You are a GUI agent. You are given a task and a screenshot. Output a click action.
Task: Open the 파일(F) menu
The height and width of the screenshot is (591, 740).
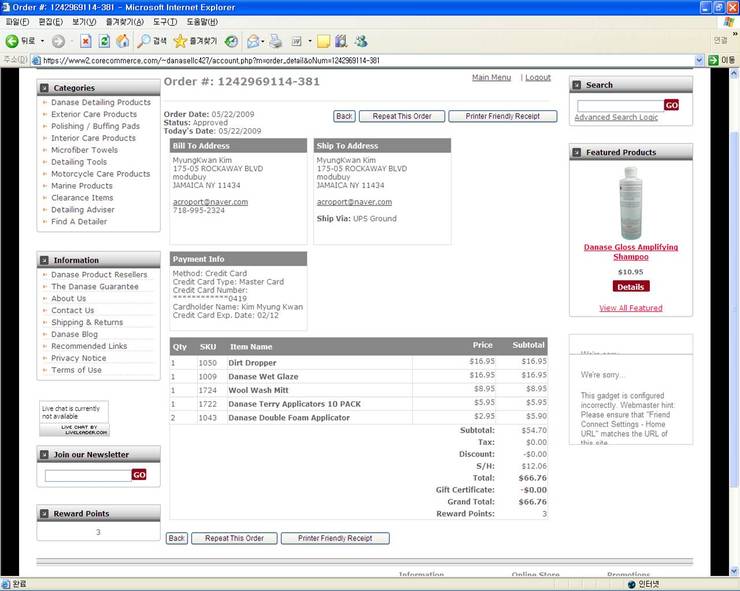17,22
